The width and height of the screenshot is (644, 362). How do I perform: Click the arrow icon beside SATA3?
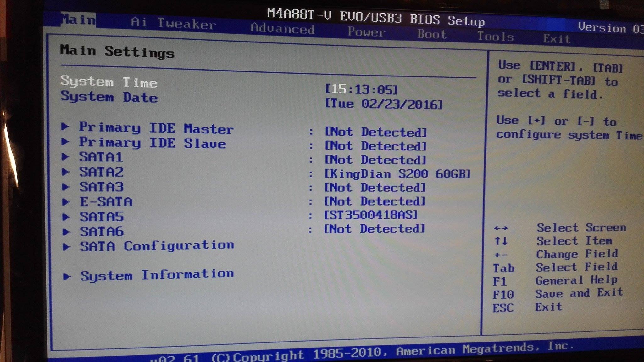point(65,187)
